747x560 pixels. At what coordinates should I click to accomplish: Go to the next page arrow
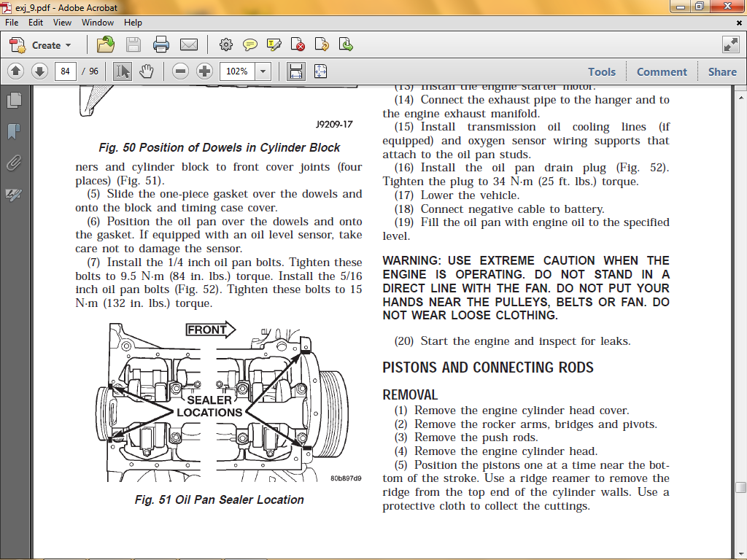click(x=39, y=71)
